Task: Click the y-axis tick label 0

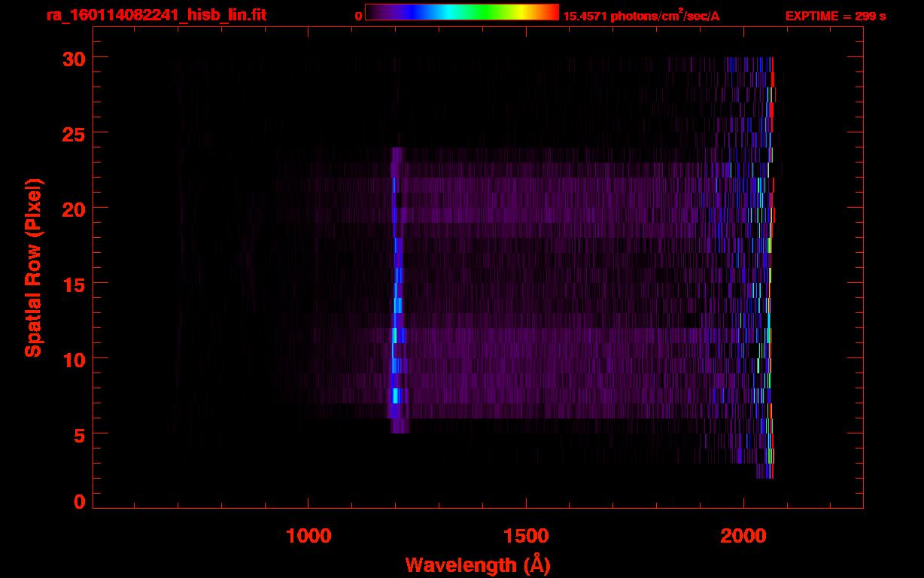Action: (79, 502)
